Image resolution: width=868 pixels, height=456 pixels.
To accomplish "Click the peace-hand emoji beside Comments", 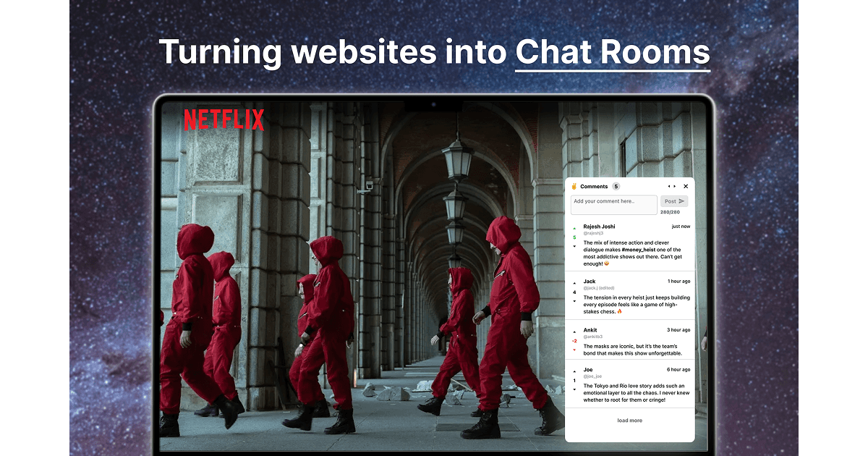I will [x=574, y=186].
